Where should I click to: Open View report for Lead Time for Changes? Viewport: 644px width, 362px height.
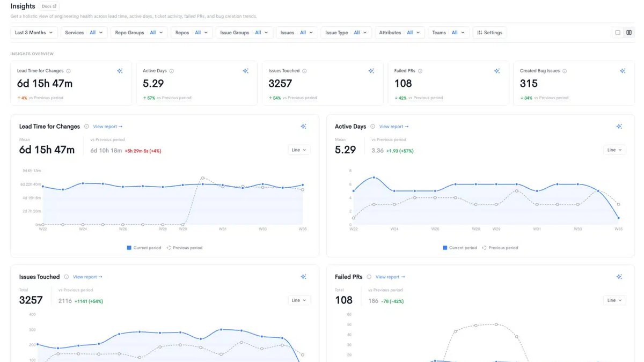click(x=108, y=127)
